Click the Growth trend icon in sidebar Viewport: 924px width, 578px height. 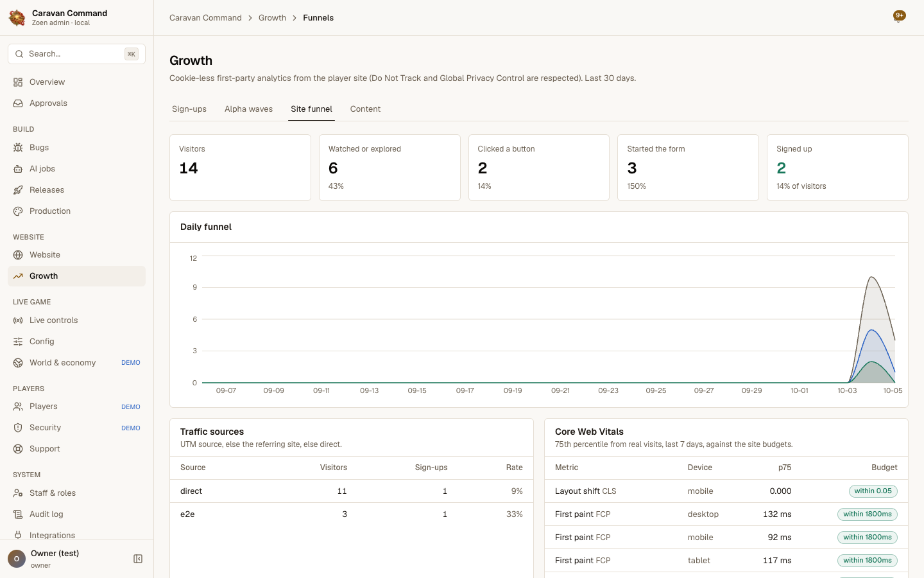click(x=18, y=276)
